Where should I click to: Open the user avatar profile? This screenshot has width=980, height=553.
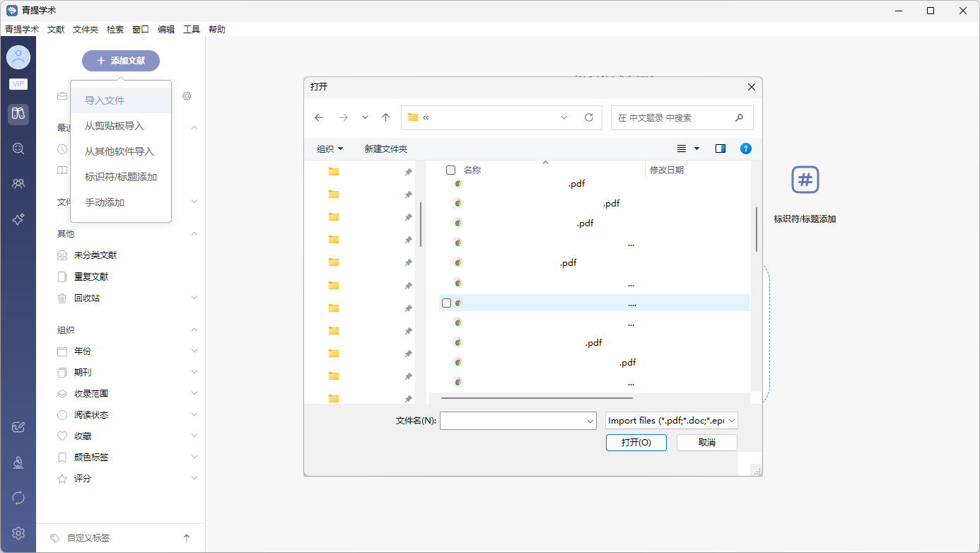(x=18, y=57)
